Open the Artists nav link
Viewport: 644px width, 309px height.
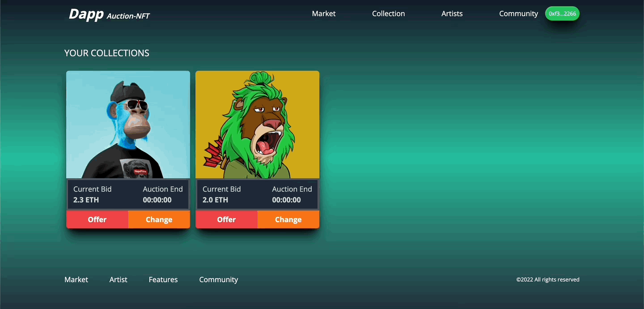[452, 13]
